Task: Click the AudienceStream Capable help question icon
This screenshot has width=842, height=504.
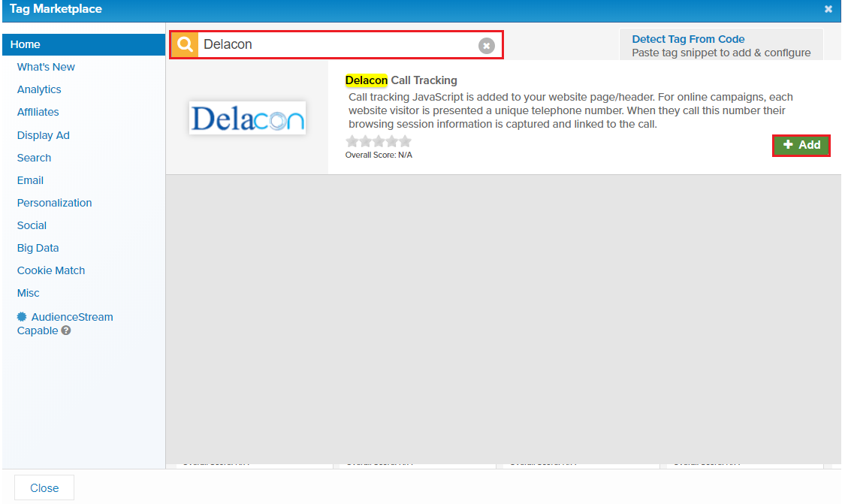Action: 66,330
